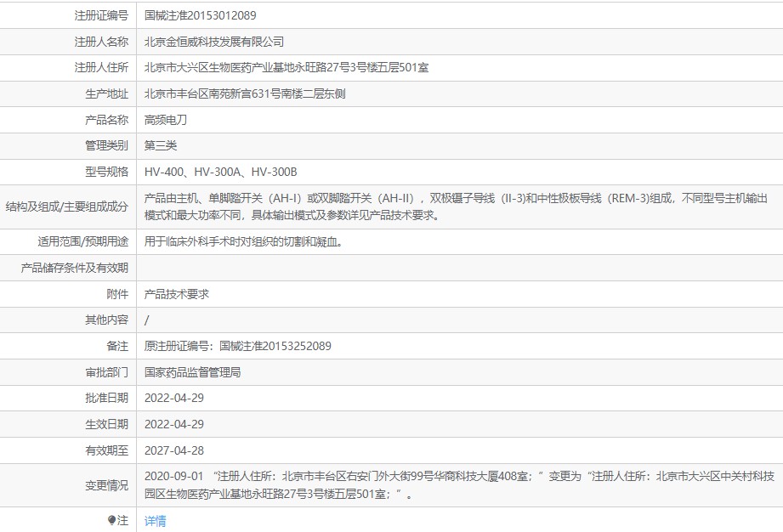Select registrant address ending 五层501室
Image resolution: width=783 pixels, height=532 pixels.
(x=287, y=67)
